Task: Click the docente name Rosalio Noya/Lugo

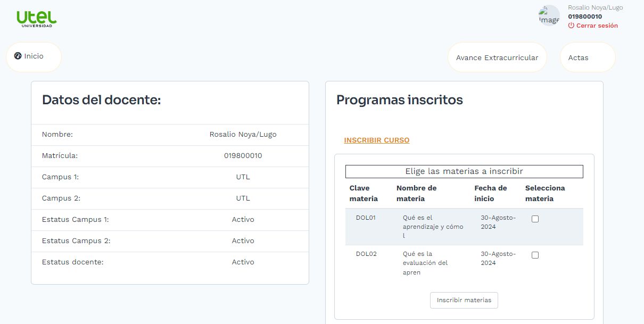Action: coord(243,134)
